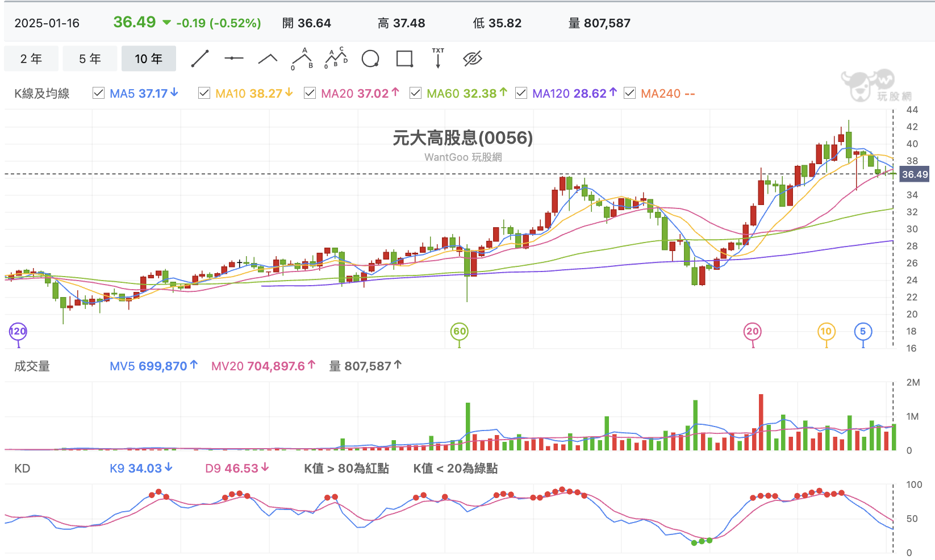Click the chart title 元大高股息(0056)
This screenshot has height=560, width=935.
[x=463, y=138]
